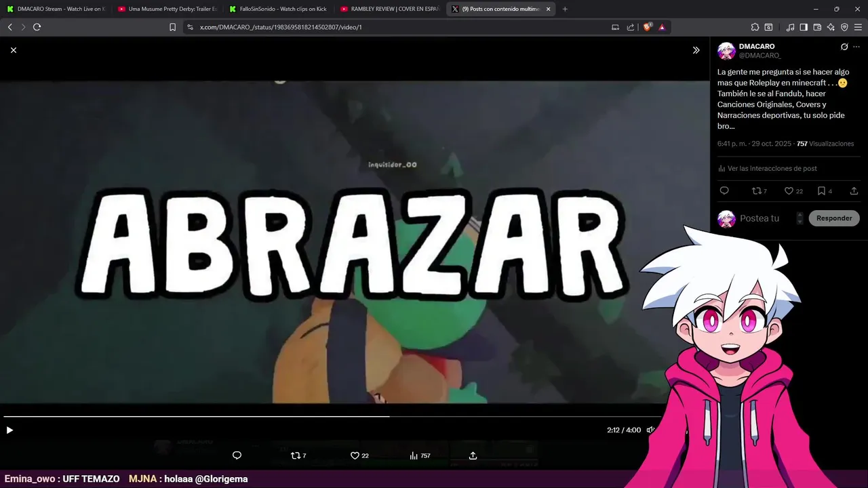Switch to FalloSinSonido Kick clips tab

279,9
